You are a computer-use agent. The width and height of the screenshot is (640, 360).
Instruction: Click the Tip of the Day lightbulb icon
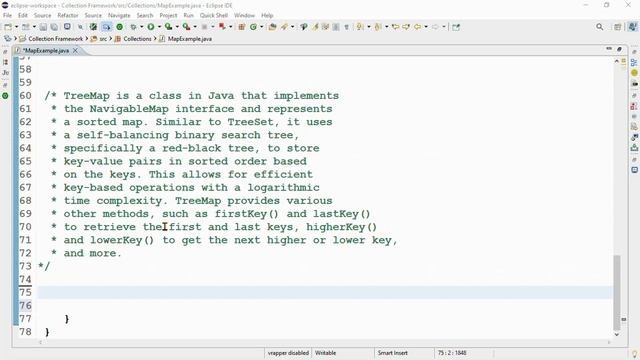634,354
